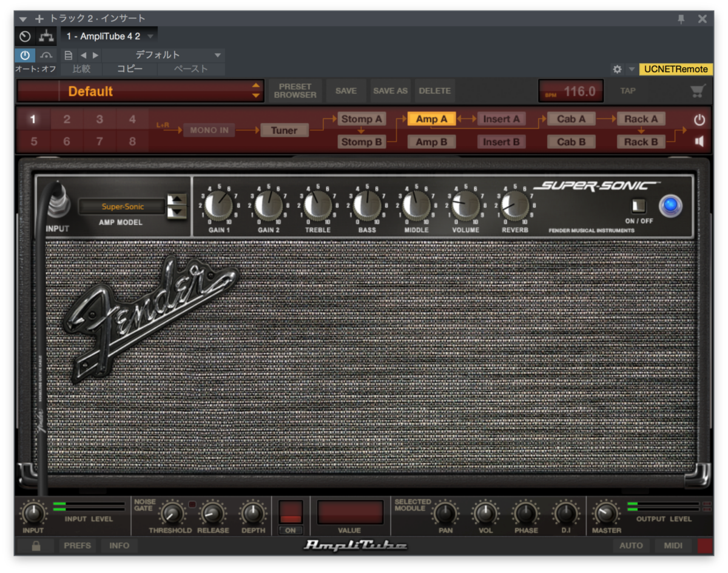Select signal chain preset 2
728x573 pixels.
[67, 119]
